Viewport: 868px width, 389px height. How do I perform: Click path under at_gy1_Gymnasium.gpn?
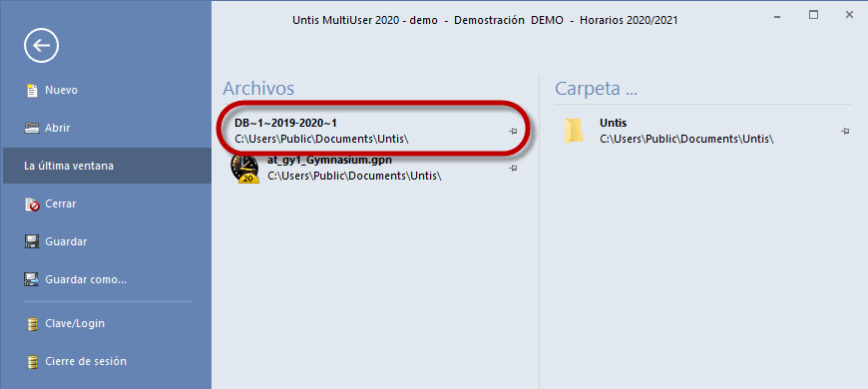point(354,176)
